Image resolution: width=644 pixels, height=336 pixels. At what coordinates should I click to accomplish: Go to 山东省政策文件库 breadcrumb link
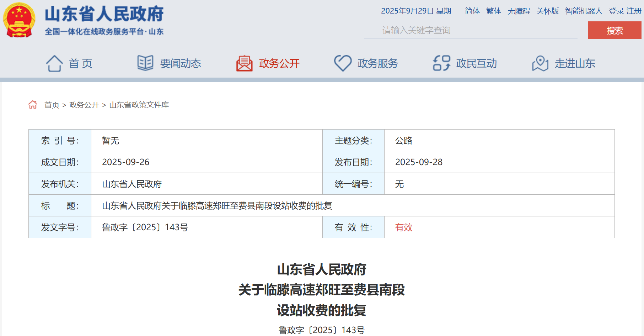point(139,105)
